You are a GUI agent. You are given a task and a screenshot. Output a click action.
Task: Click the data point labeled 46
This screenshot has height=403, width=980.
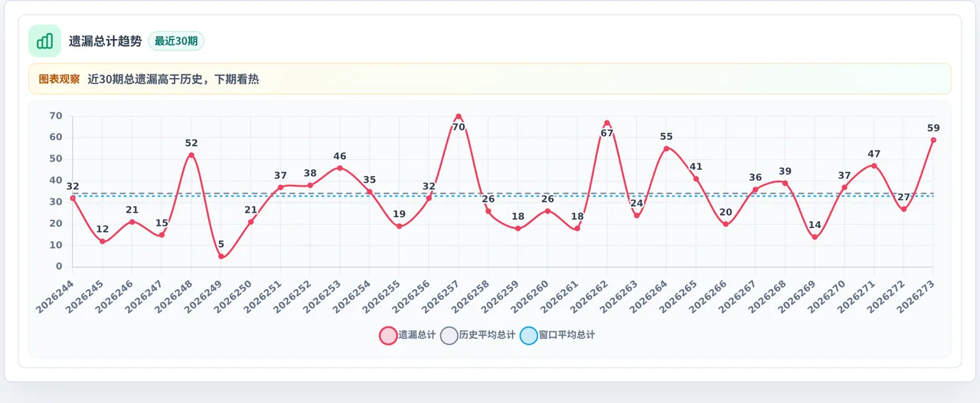pyautogui.click(x=340, y=168)
